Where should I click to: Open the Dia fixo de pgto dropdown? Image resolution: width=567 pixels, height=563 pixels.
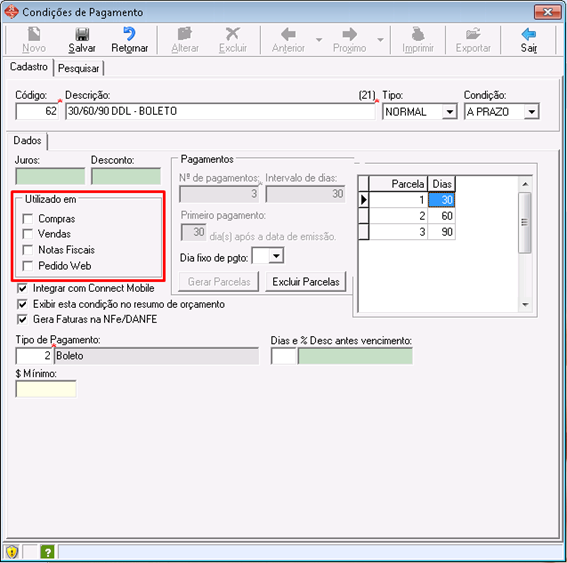(277, 256)
